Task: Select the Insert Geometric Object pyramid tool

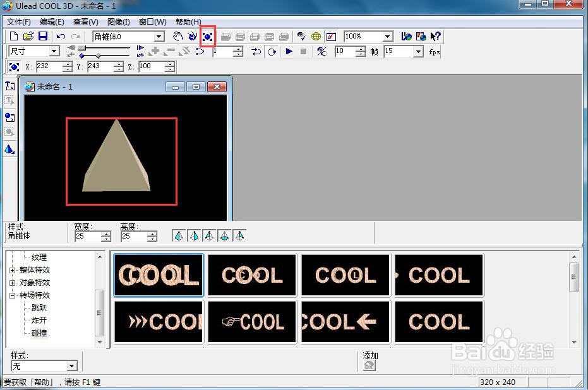Action: pyautogui.click(x=10, y=150)
